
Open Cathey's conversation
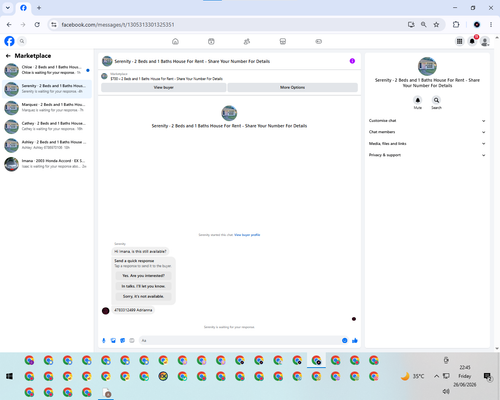tap(47, 126)
